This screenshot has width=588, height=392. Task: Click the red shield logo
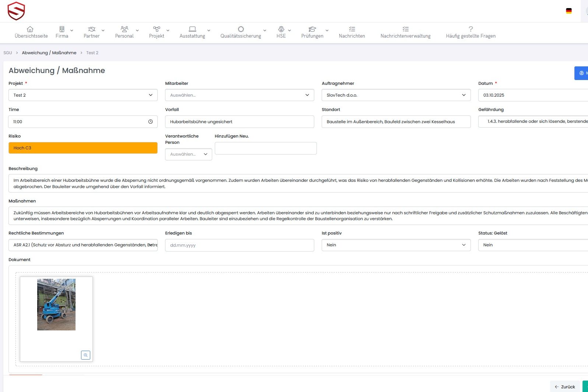16,11
